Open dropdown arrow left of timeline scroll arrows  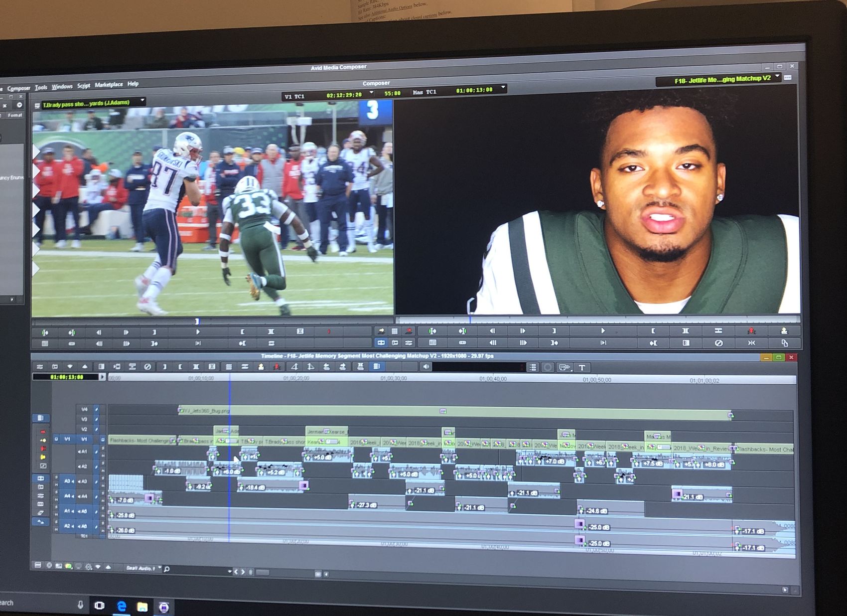[230, 571]
